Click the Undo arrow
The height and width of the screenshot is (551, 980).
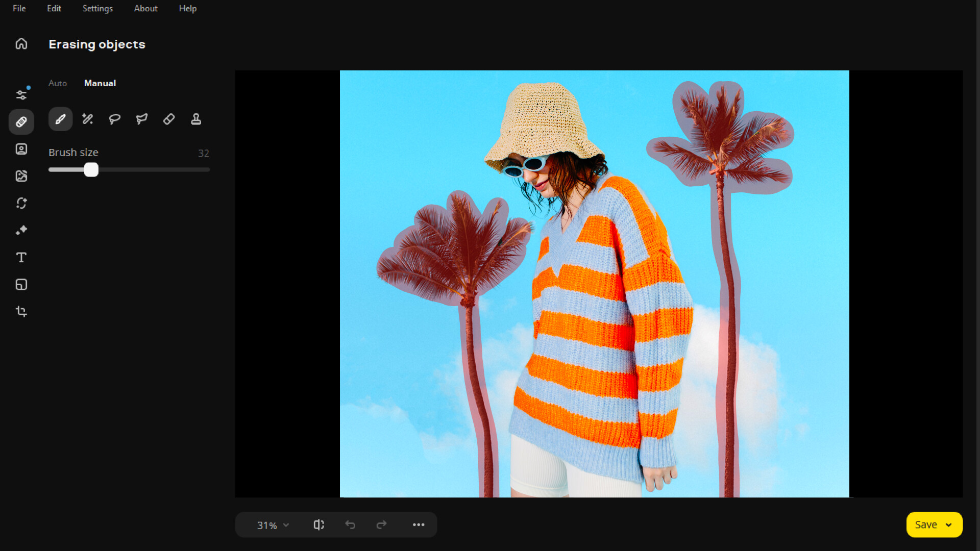(351, 524)
